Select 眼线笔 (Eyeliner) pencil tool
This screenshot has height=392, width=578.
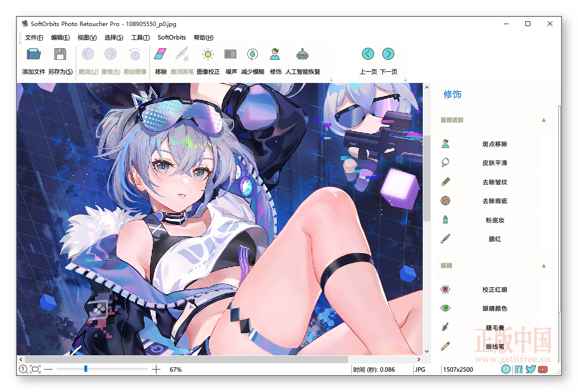495,346
